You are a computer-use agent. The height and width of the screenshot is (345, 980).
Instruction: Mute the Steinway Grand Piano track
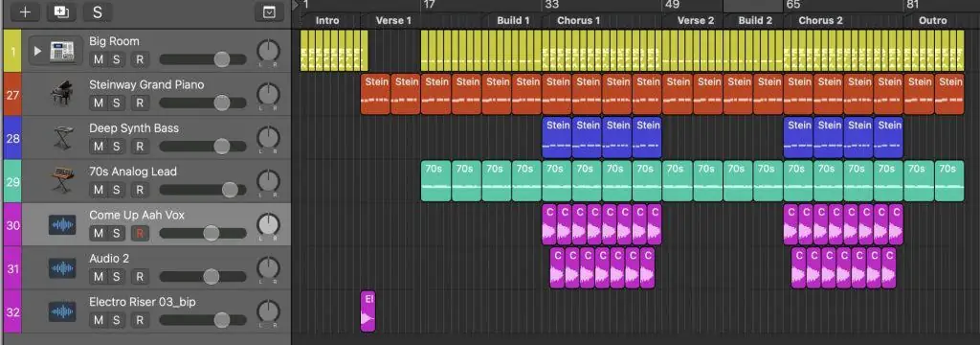(x=99, y=103)
